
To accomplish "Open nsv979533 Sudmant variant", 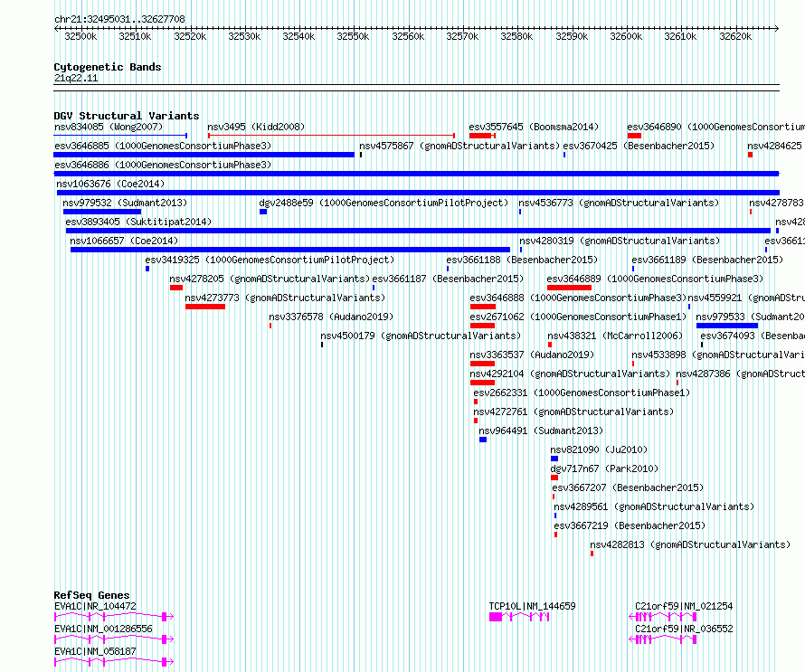I will 750,317.
